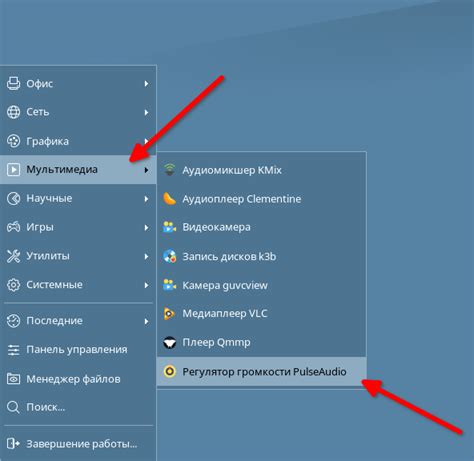Image resolution: width=474 pixels, height=461 pixels.
Task: Choose Завершение работы... to shut down
Action: [78, 444]
